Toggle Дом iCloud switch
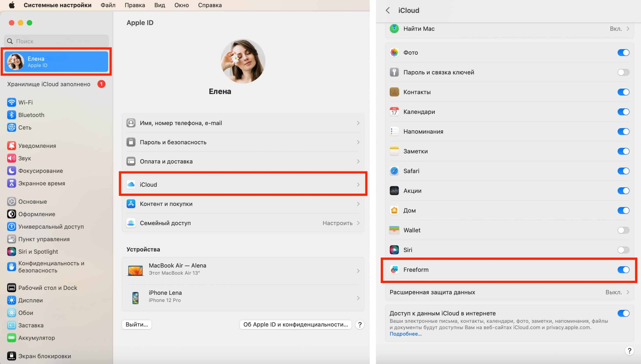Image resolution: width=641 pixels, height=364 pixels. (x=623, y=210)
